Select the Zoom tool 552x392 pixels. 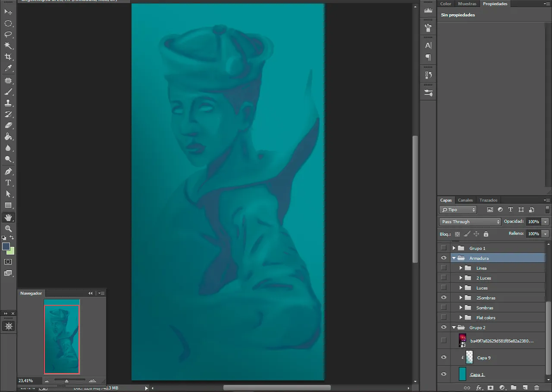8,229
